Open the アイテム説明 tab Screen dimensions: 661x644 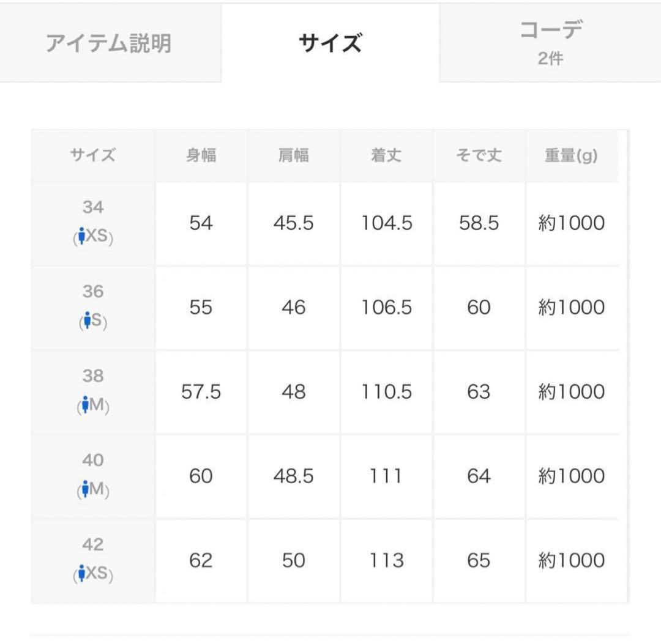click(109, 44)
